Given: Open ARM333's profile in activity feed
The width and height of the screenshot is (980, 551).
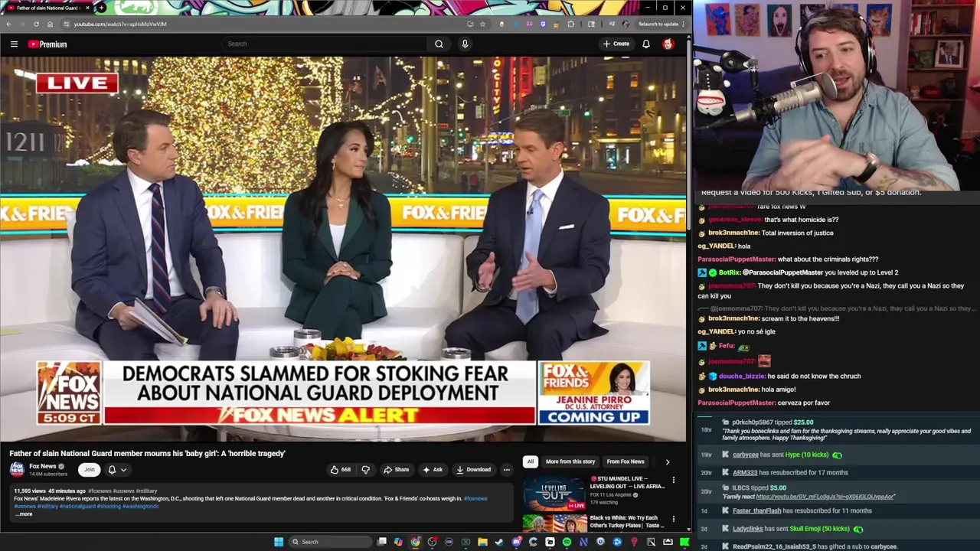Looking at the screenshot, I should tap(745, 473).
